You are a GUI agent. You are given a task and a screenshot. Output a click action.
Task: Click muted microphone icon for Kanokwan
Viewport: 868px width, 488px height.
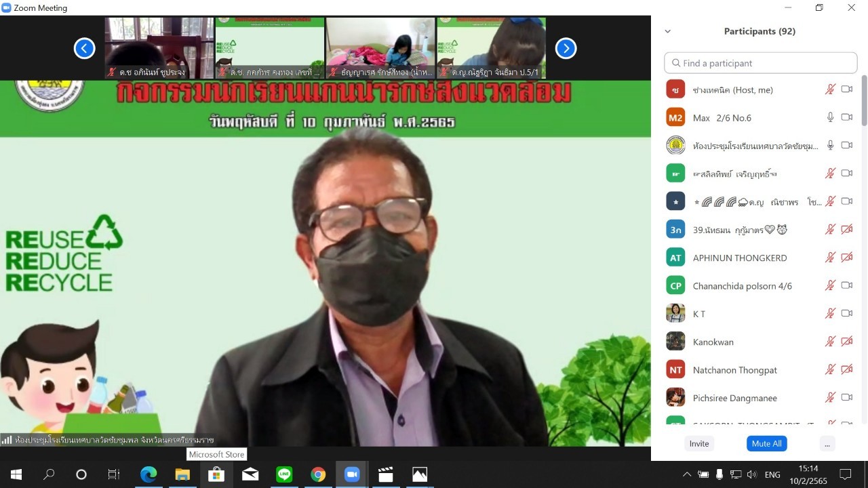[x=830, y=342]
